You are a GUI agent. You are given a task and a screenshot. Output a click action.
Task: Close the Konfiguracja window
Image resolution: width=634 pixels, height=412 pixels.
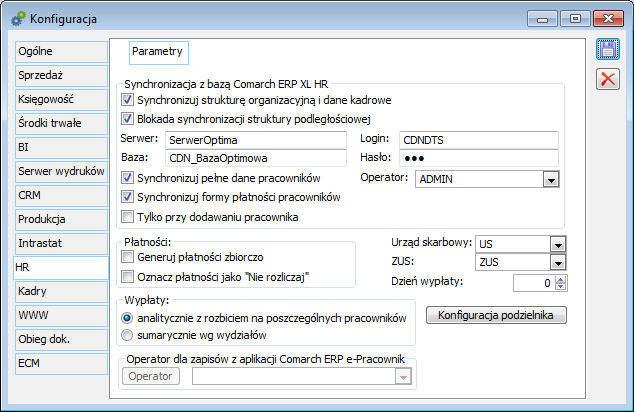(608, 19)
